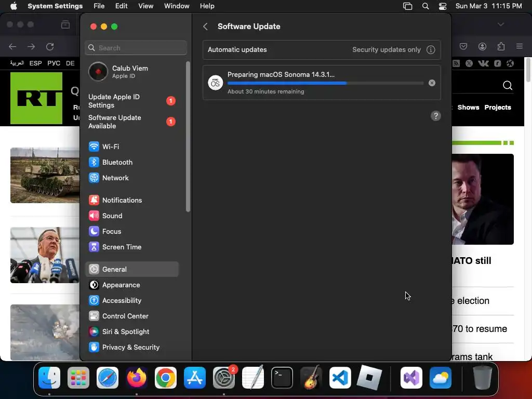Click the System Settings search field
The width and height of the screenshot is (532, 399).
click(136, 48)
